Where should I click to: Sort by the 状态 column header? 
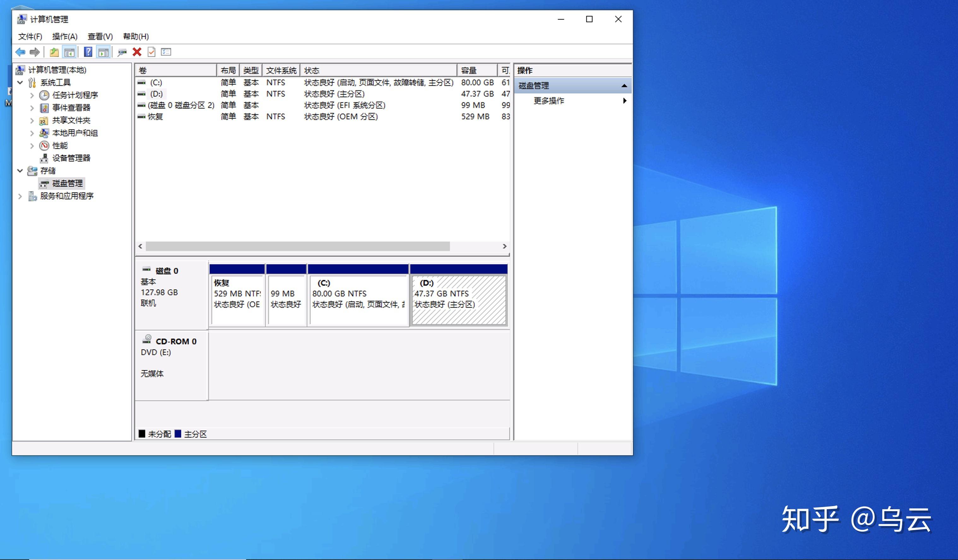(x=379, y=70)
